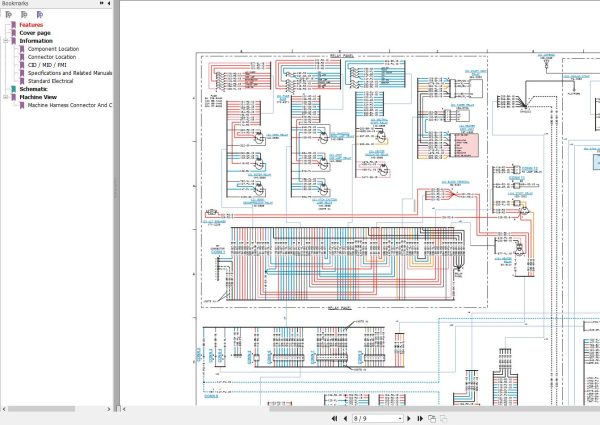The width and height of the screenshot is (600, 425).
Task: Click the document scrollbar left arrow
Action: point(124,409)
